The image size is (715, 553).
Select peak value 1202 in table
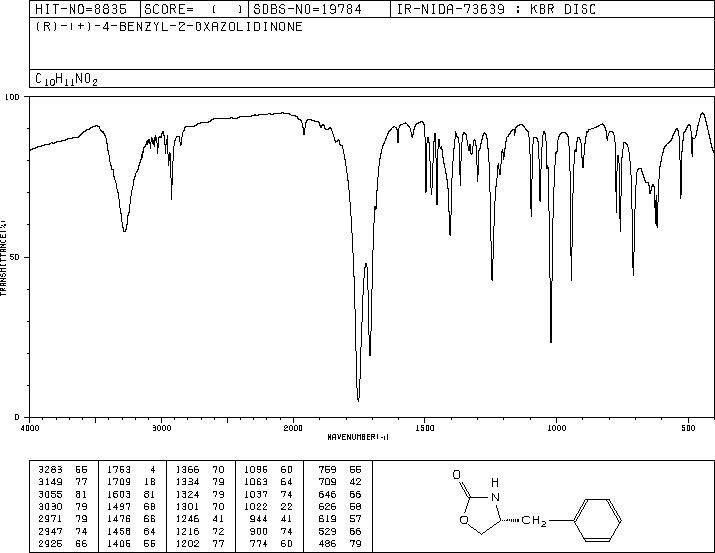tap(187, 543)
